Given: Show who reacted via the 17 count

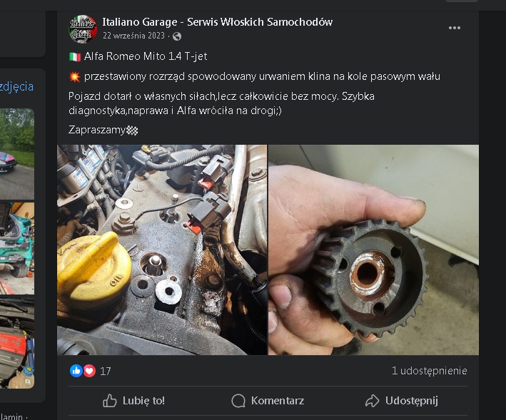Looking at the screenshot, I should coord(106,371).
